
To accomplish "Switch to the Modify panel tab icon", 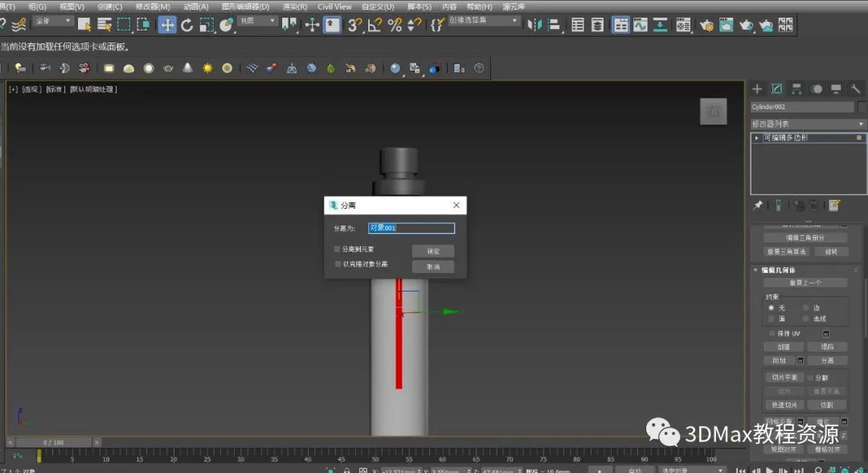I will point(777,88).
